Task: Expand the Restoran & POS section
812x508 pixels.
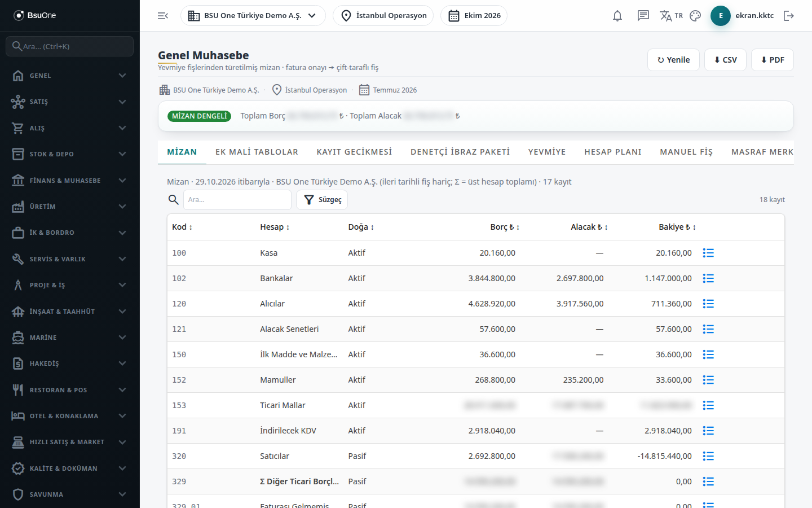Action: (70, 390)
